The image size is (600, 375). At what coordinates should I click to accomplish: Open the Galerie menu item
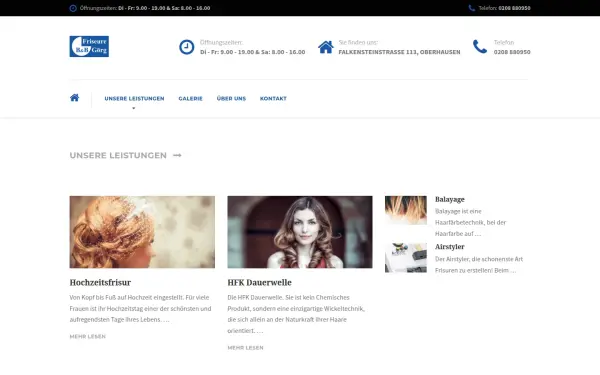[x=191, y=98]
